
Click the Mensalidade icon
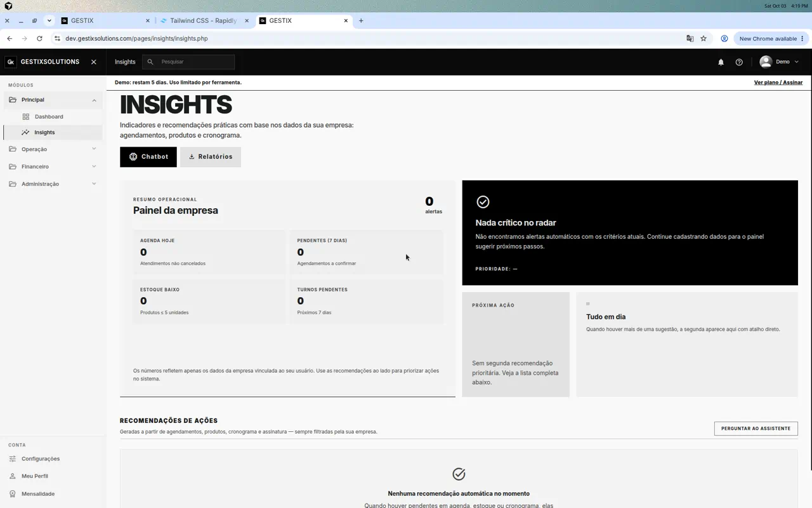coord(13,494)
